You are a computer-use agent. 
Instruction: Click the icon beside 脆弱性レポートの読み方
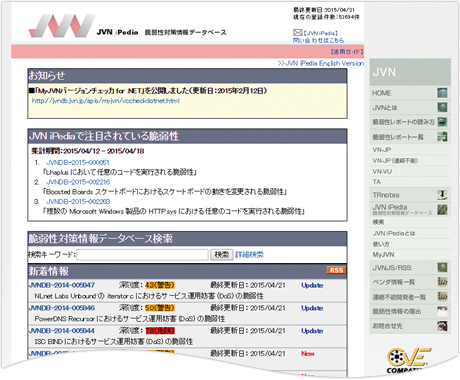pyautogui.click(x=442, y=122)
